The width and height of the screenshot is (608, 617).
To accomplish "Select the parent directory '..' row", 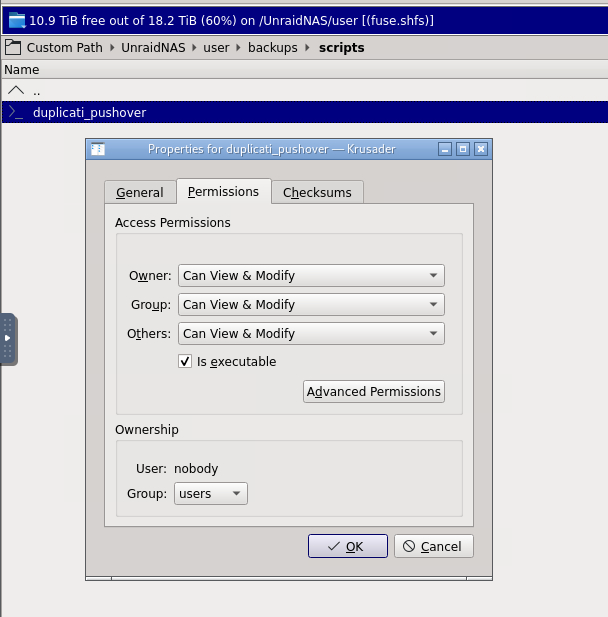I will click(x=305, y=91).
